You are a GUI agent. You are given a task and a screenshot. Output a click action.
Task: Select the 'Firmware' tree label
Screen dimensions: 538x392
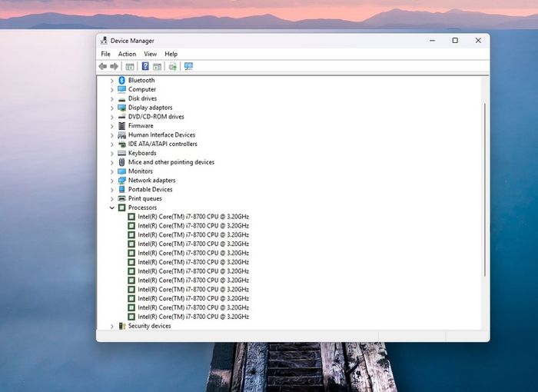point(141,125)
